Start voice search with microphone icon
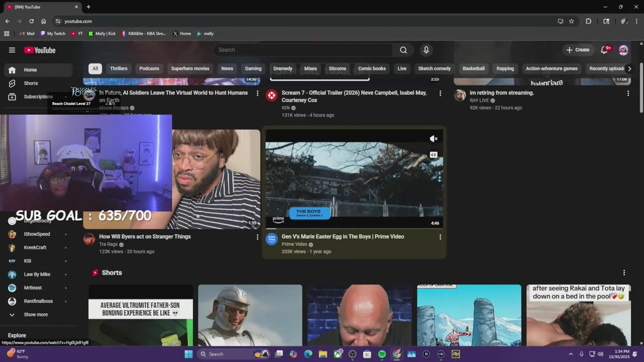The width and height of the screenshot is (644, 362). pyautogui.click(x=426, y=50)
